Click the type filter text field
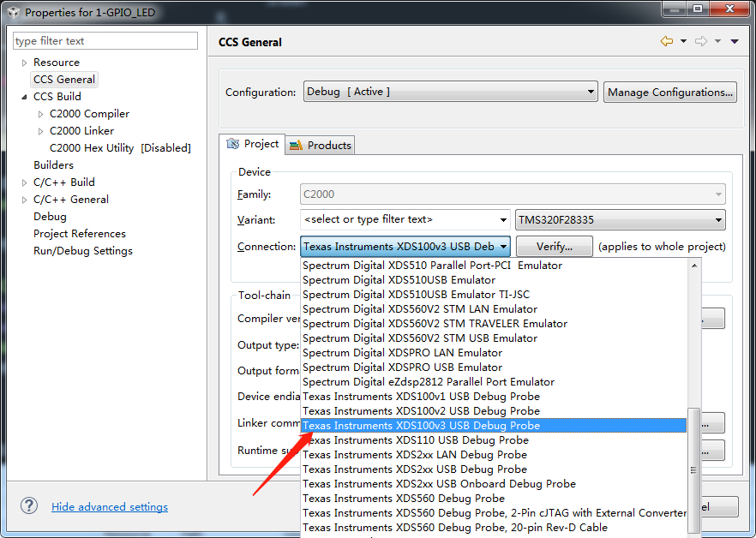 (105, 41)
